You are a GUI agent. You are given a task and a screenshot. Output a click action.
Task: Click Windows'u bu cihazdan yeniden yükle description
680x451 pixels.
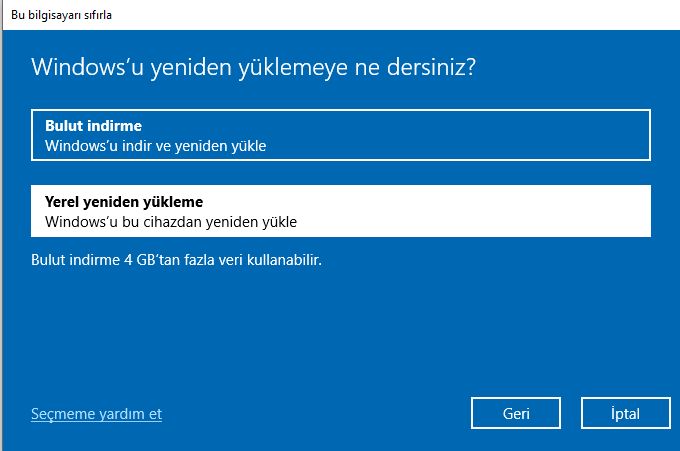pyautogui.click(x=171, y=222)
